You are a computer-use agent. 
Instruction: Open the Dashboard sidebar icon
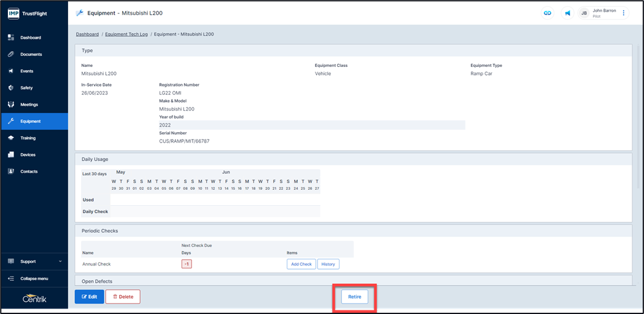click(x=11, y=37)
